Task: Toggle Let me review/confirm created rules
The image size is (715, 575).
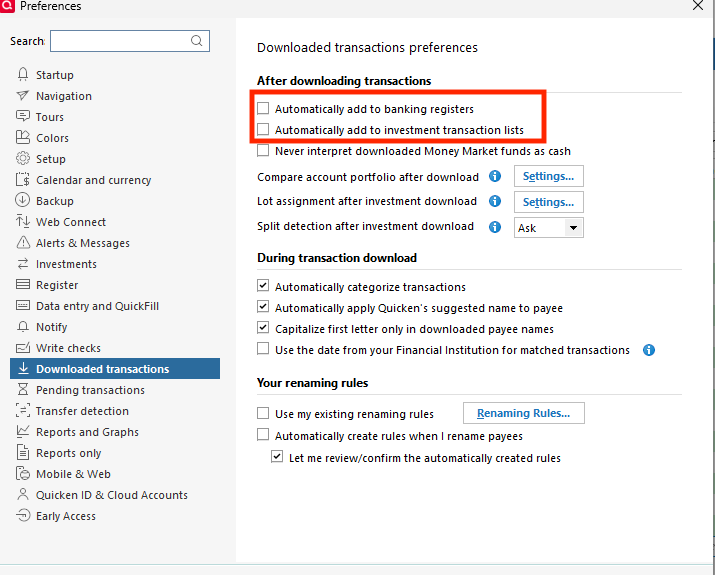Action: 277,456
